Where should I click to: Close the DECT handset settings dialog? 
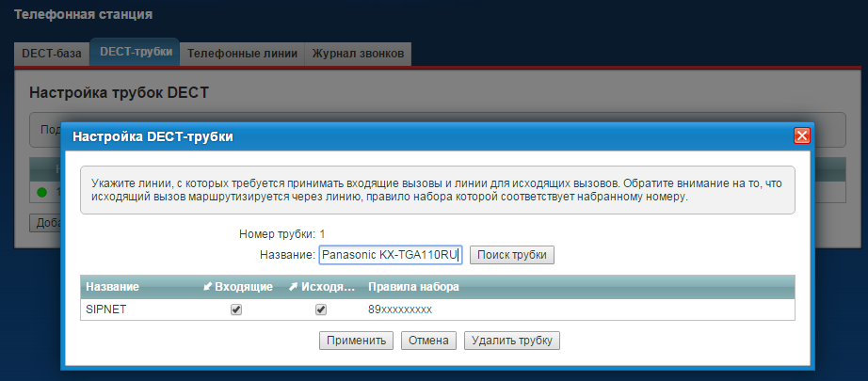(802, 135)
